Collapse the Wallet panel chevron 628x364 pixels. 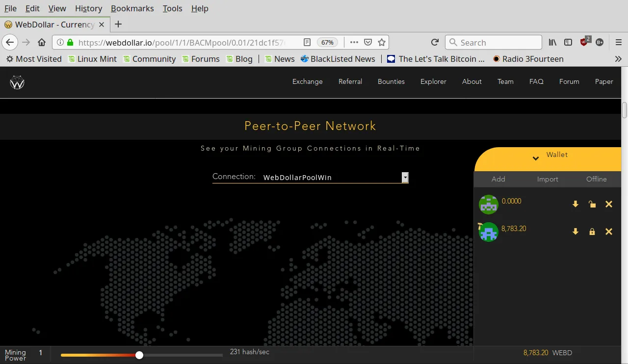(x=536, y=158)
